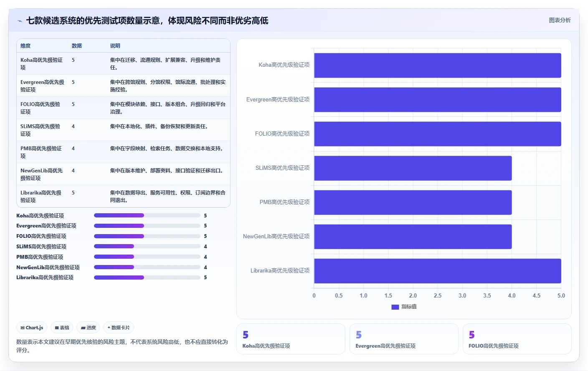Click the PMB bar in the chart
The image size is (588, 371).
[413, 202]
